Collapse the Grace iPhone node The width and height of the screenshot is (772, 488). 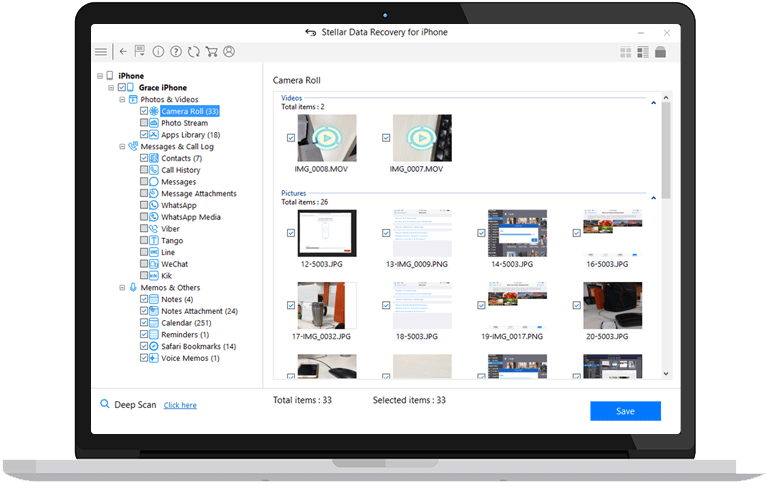(111, 88)
